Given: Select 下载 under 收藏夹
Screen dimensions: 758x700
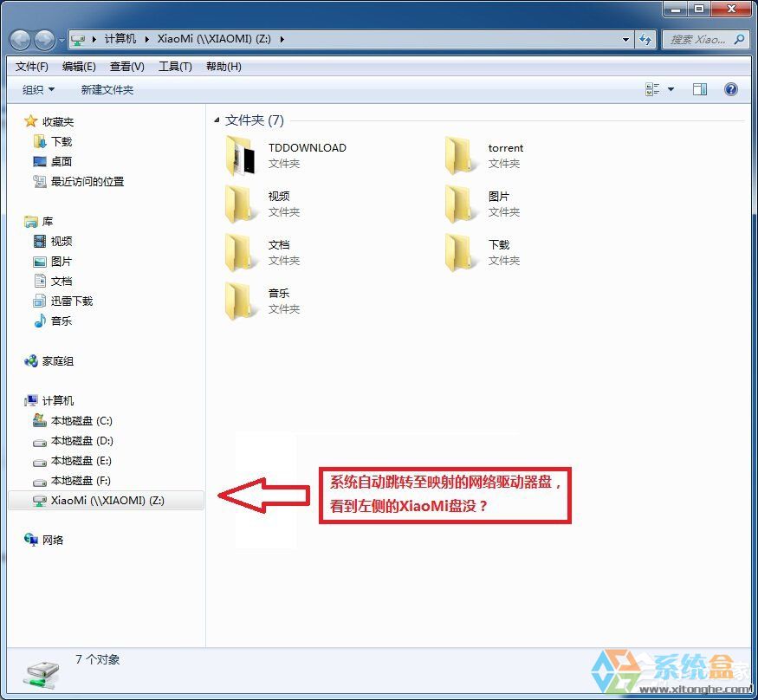Looking at the screenshot, I should click(53, 141).
